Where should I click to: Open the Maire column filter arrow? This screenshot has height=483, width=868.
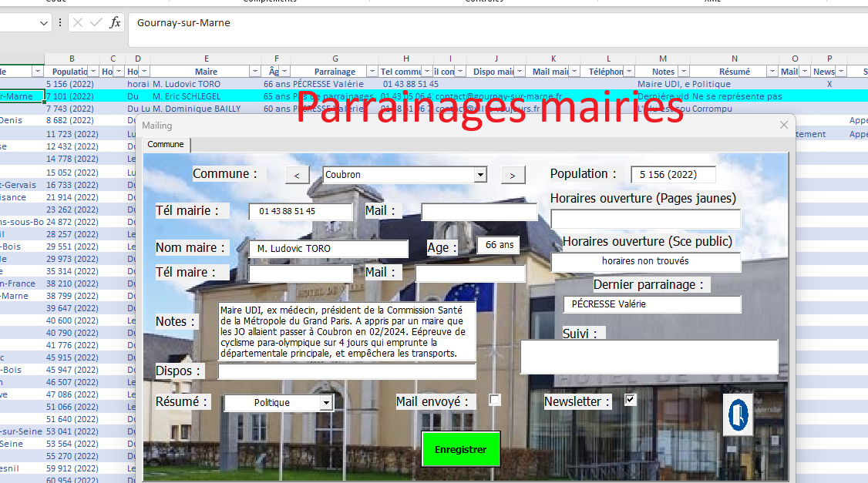(254, 72)
